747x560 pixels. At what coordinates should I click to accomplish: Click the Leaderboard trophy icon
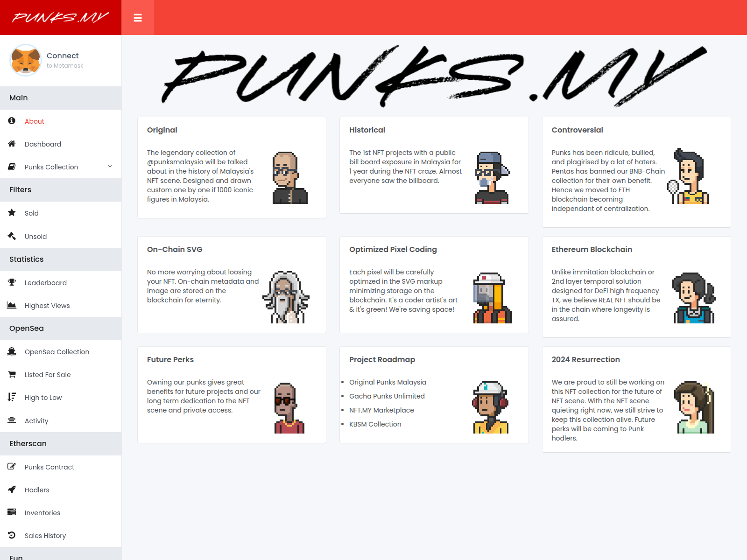[12, 282]
